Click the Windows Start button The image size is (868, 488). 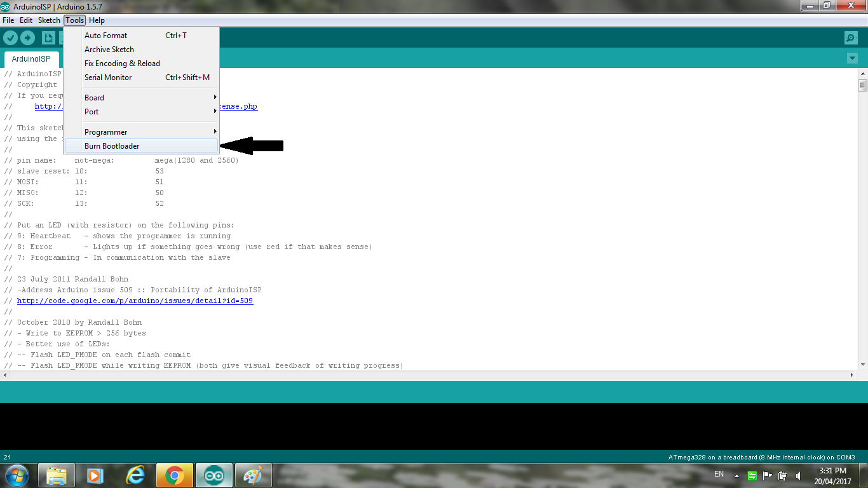[x=17, y=475]
